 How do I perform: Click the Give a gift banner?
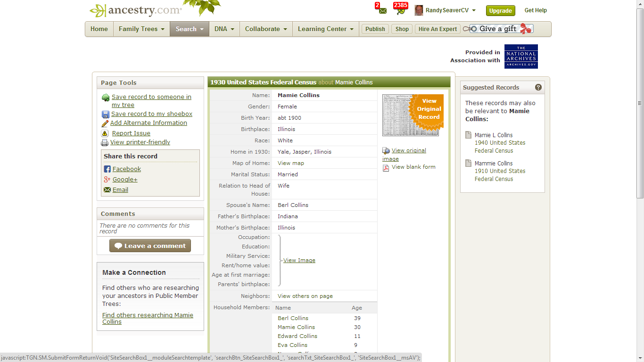click(498, 29)
